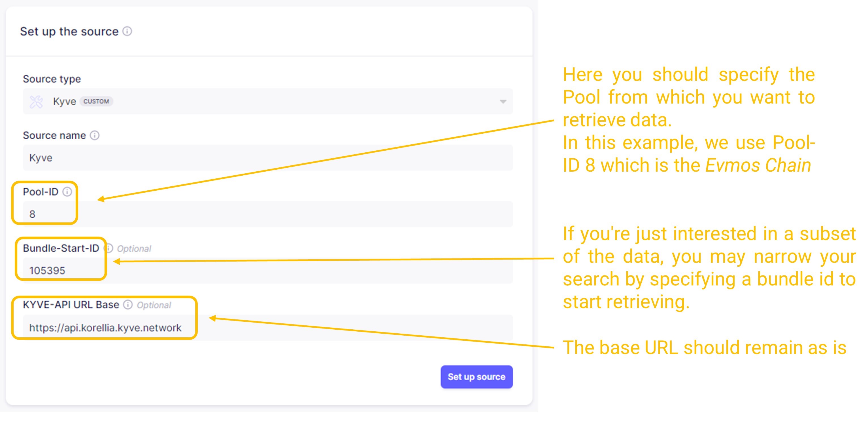
Task: Click the italic "Evmos Chain" annotation text
Action: point(758,166)
